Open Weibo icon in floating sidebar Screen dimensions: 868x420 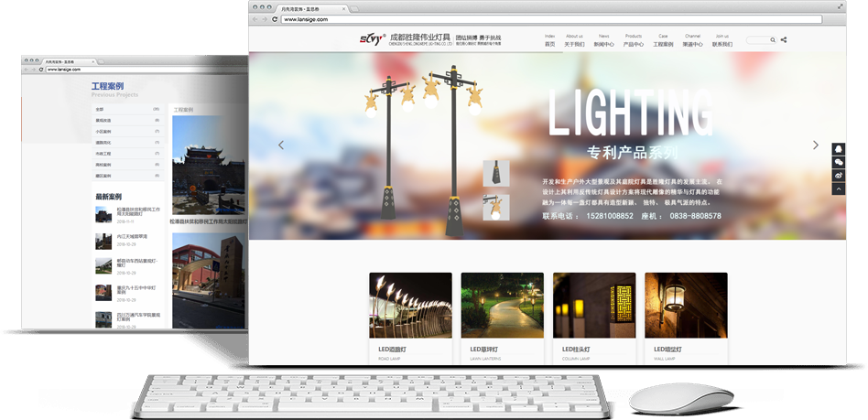click(838, 176)
